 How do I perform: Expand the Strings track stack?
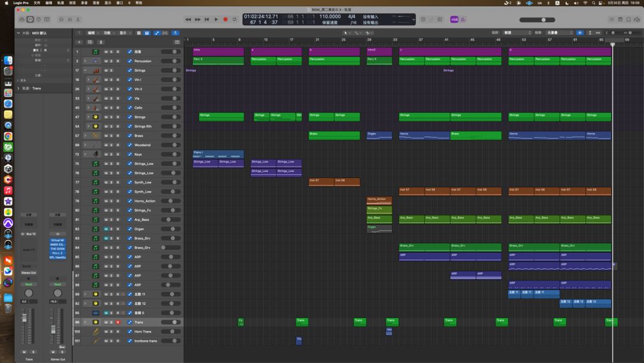click(x=85, y=70)
